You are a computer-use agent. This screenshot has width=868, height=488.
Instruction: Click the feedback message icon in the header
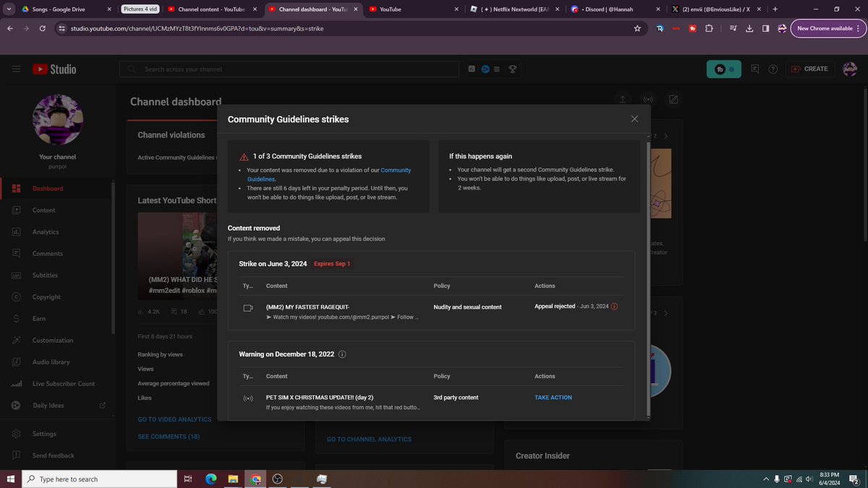coord(754,69)
